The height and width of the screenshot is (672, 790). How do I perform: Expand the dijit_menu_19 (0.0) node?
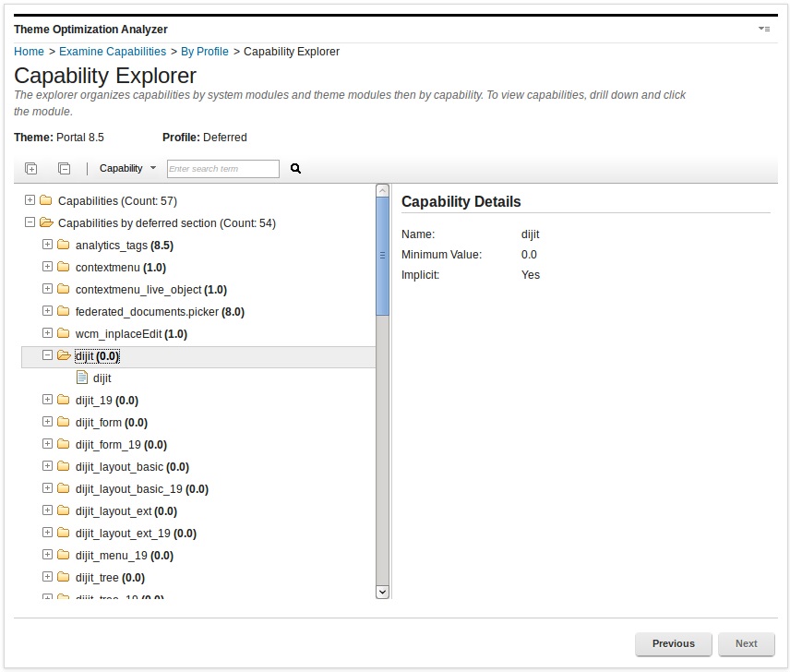point(47,555)
